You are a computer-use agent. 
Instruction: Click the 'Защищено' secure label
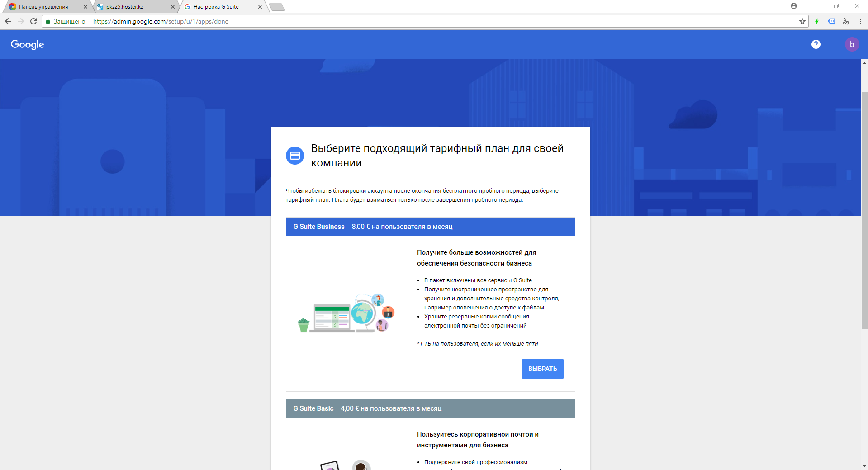[x=69, y=21]
